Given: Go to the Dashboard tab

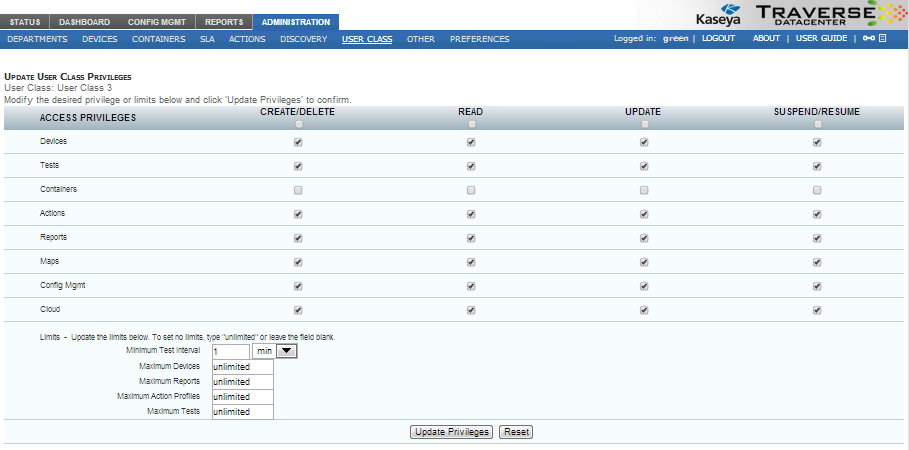Looking at the screenshot, I should pos(84,22).
